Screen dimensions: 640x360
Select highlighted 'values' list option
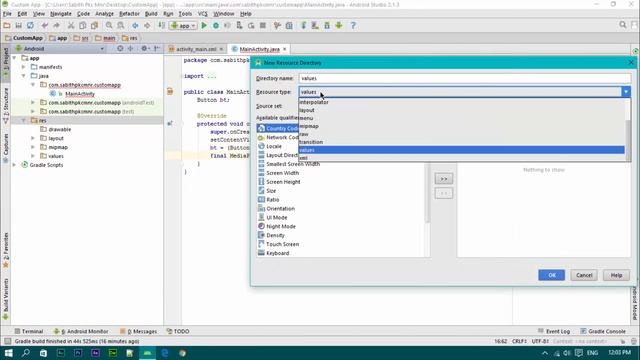462,150
